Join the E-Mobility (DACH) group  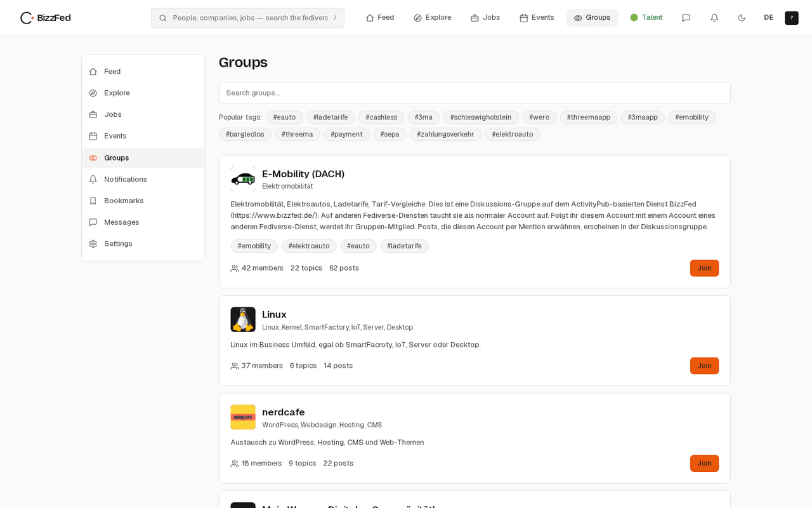(x=704, y=268)
